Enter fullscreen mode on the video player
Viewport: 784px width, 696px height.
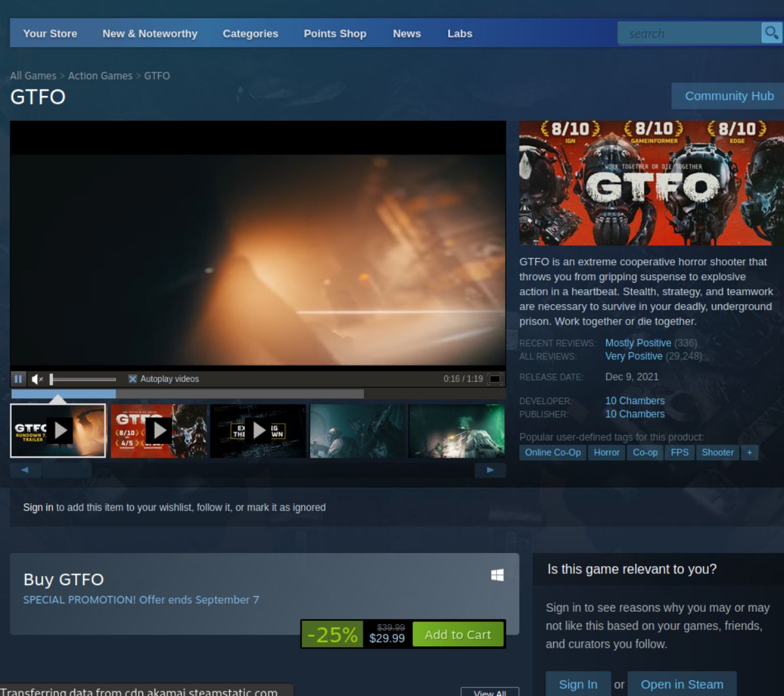pyautogui.click(x=495, y=379)
